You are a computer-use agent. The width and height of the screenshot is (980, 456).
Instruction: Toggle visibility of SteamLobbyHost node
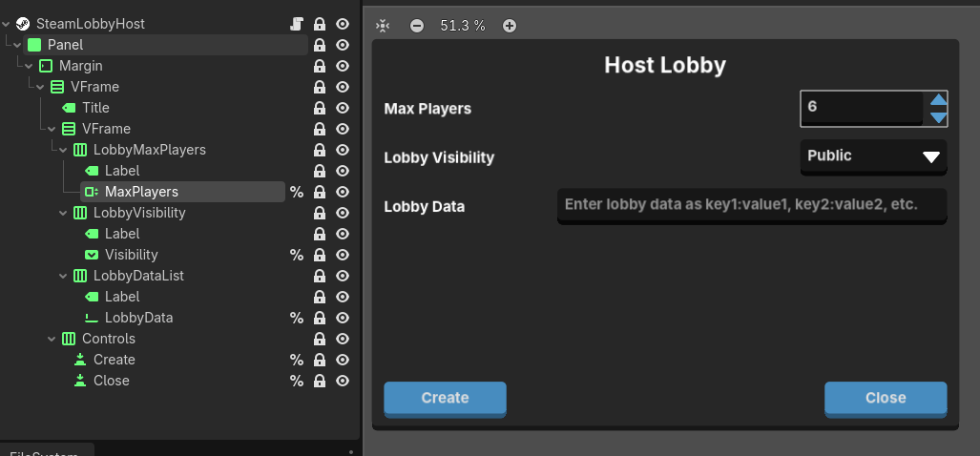point(343,24)
